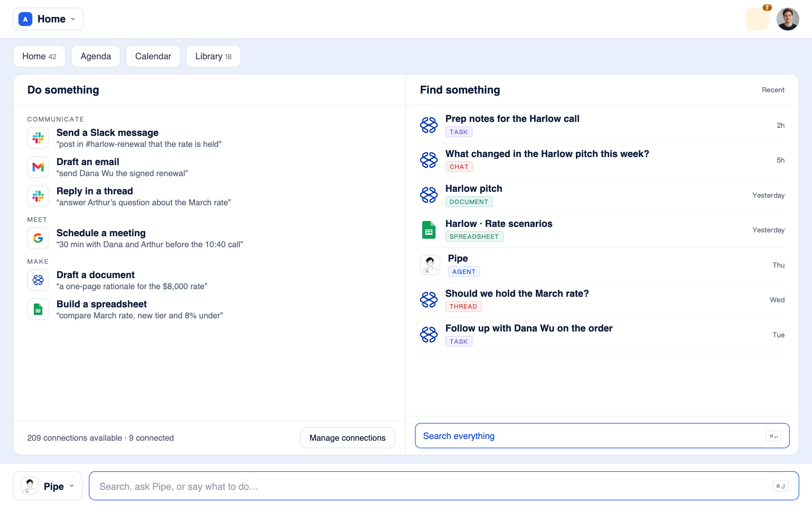Click the Google icon beside Schedule a meeting
This screenshot has width=812, height=508.
tap(38, 238)
